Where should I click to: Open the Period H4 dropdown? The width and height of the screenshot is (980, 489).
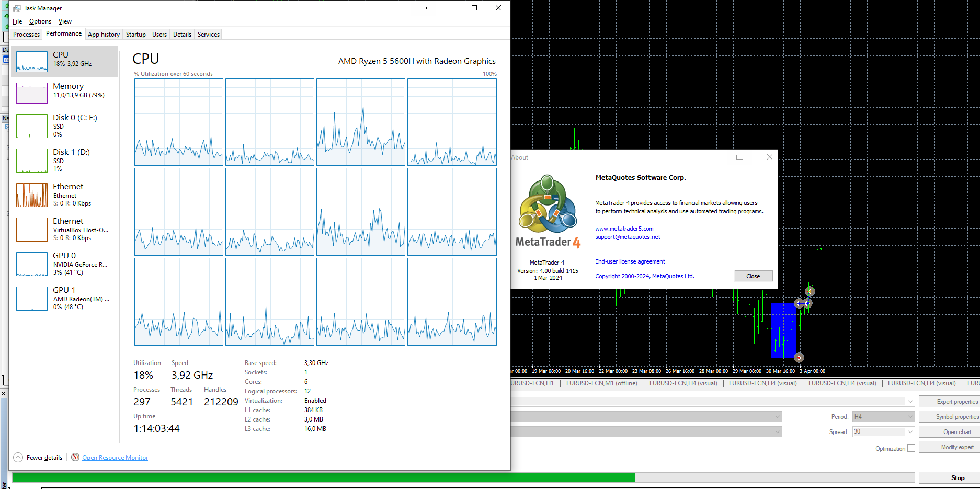tap(883, 417)
